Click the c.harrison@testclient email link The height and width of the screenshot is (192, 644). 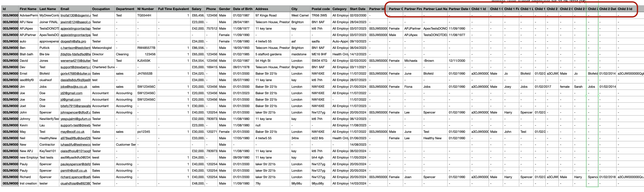(76, 48)
